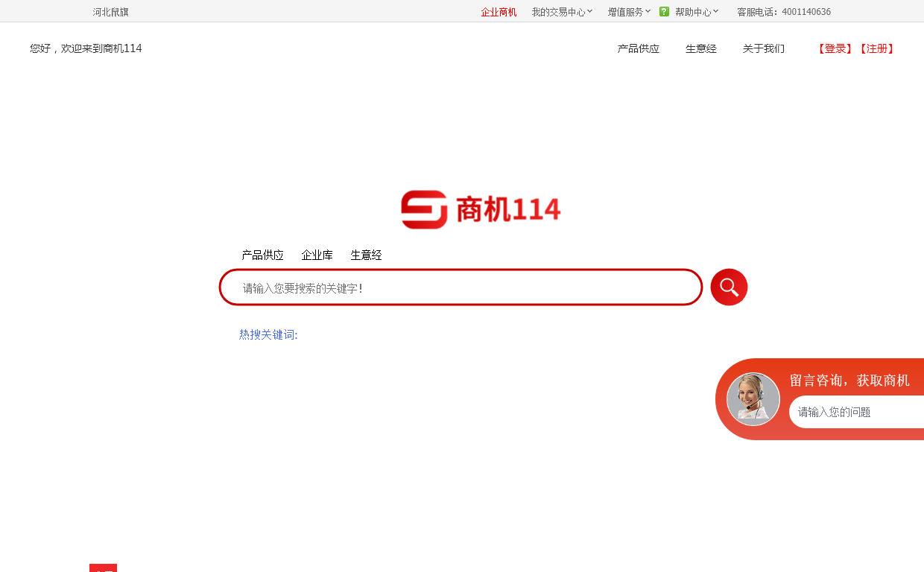The width and height of the screenshot is (924, 572).
Task: Click the green help question-mark icon
Action: 664,11
